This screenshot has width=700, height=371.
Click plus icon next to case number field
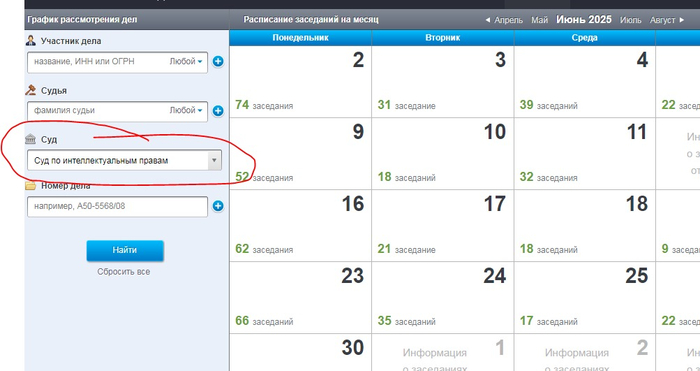[218, 206]
